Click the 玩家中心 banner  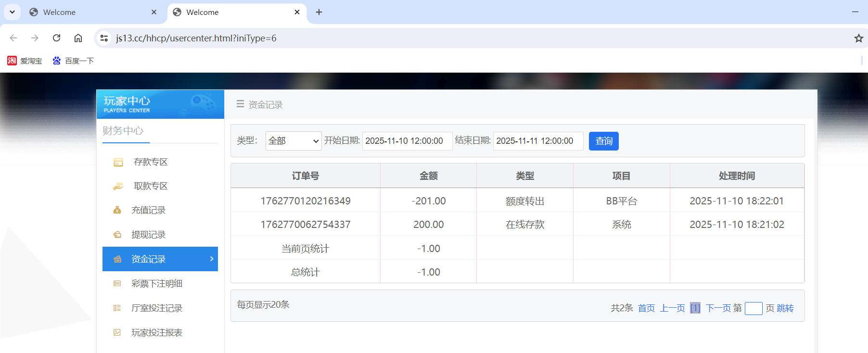(x=160, y=104)
